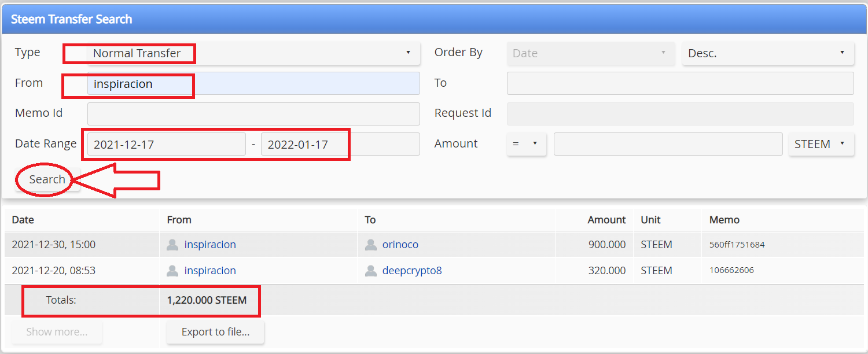Open inspiracion link in the 2021-12-30 row
The height and width of the screenshot is (354, 868).
pos(210,245)
